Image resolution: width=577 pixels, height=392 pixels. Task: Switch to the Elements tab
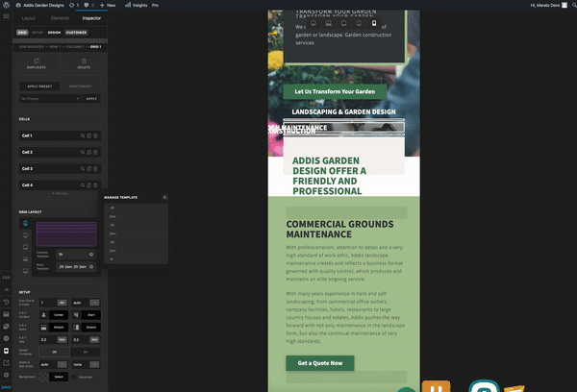point(60,18)
